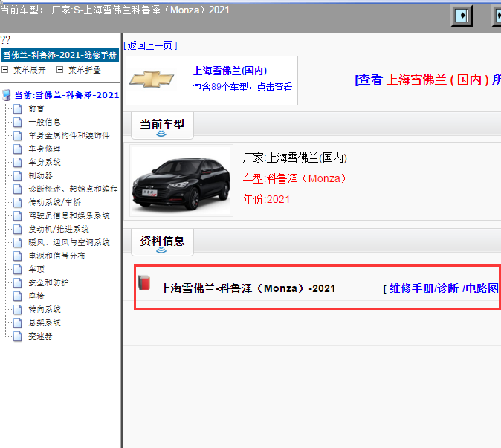Click page icon next to 前言

18,109
